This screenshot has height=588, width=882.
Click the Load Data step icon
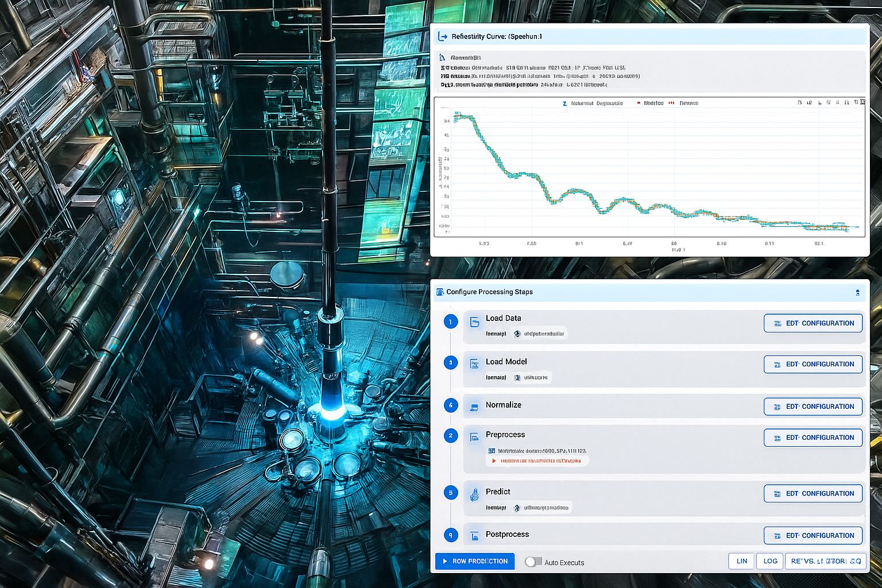coord(475,322)
